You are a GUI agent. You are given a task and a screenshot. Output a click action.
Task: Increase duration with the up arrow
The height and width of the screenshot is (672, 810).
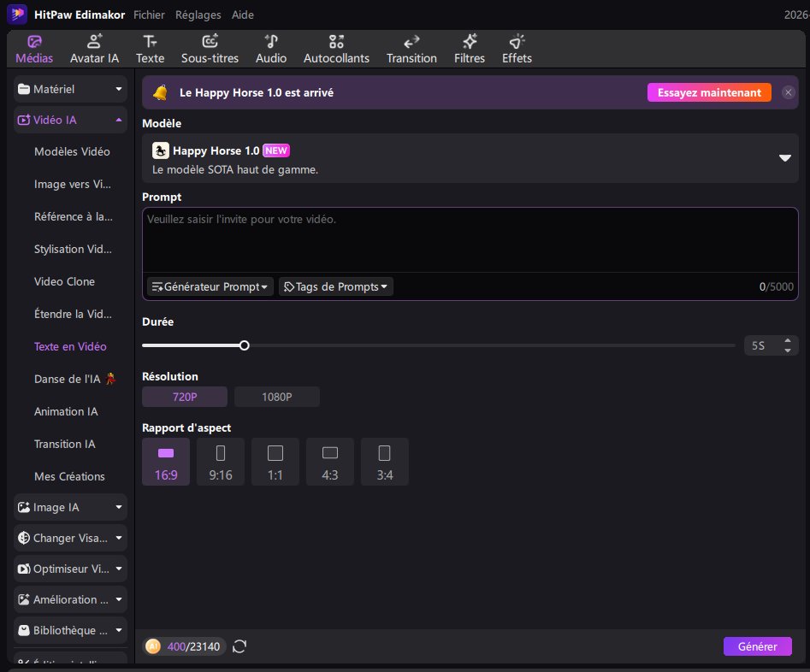(787, 341)
